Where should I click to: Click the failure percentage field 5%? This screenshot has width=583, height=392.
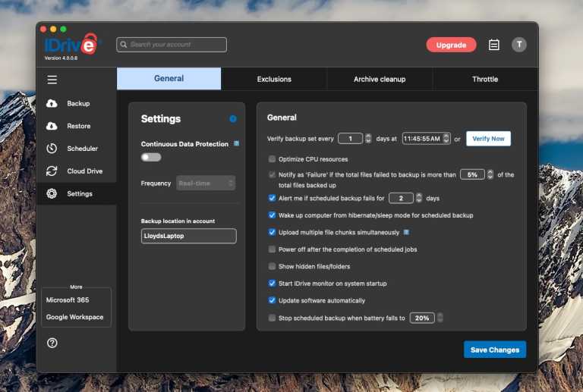coord(473,174)
